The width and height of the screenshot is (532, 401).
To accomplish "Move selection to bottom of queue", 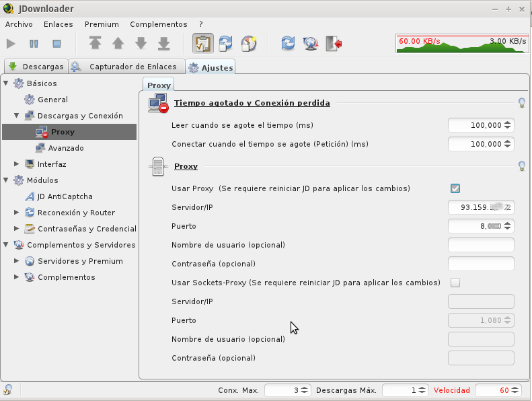I will [164, 44].
